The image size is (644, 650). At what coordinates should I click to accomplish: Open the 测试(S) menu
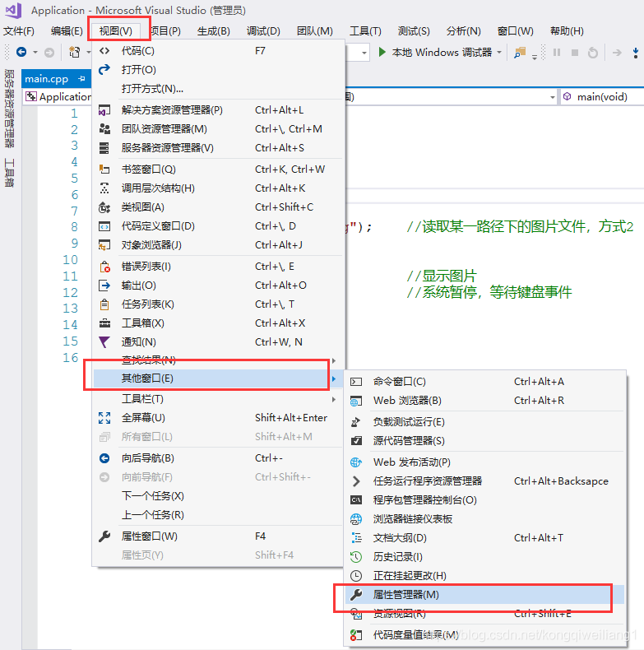(x=414, y=31)
